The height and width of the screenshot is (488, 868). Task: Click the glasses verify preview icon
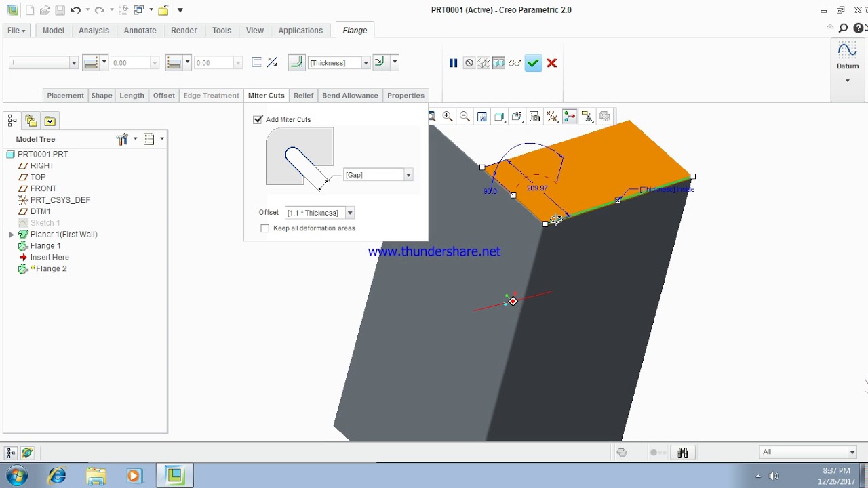click(515, 63)
